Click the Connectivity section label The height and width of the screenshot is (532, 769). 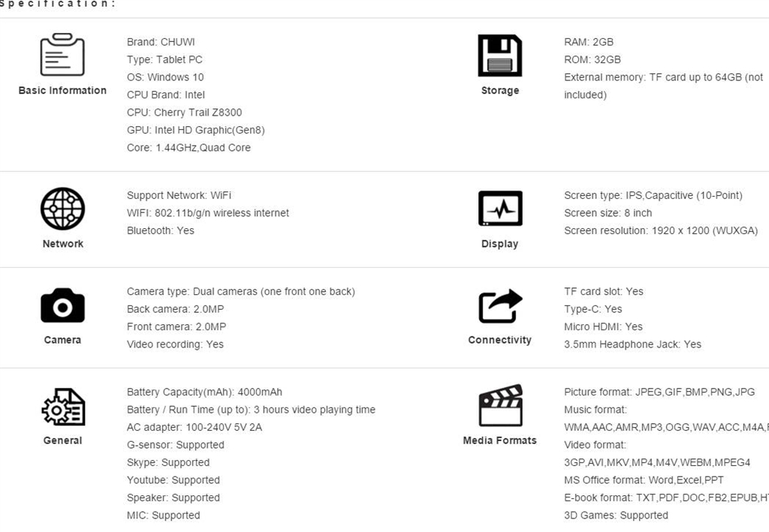pyautogui.click(x=499, y=340)
